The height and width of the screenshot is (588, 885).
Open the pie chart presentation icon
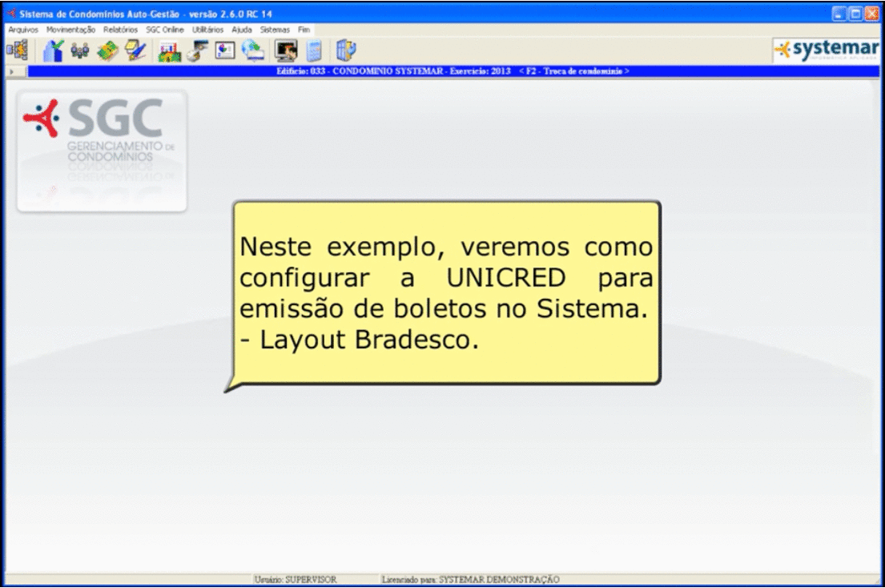225,50
